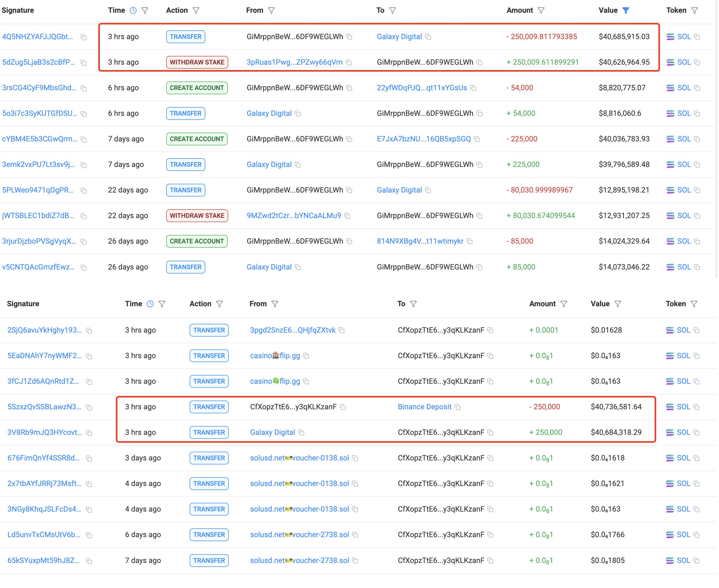The image size is (719, 588).
Task: Open E7JxA7bzNU...16QB5xpSGQ account link
Action: (x=424, y=139)
